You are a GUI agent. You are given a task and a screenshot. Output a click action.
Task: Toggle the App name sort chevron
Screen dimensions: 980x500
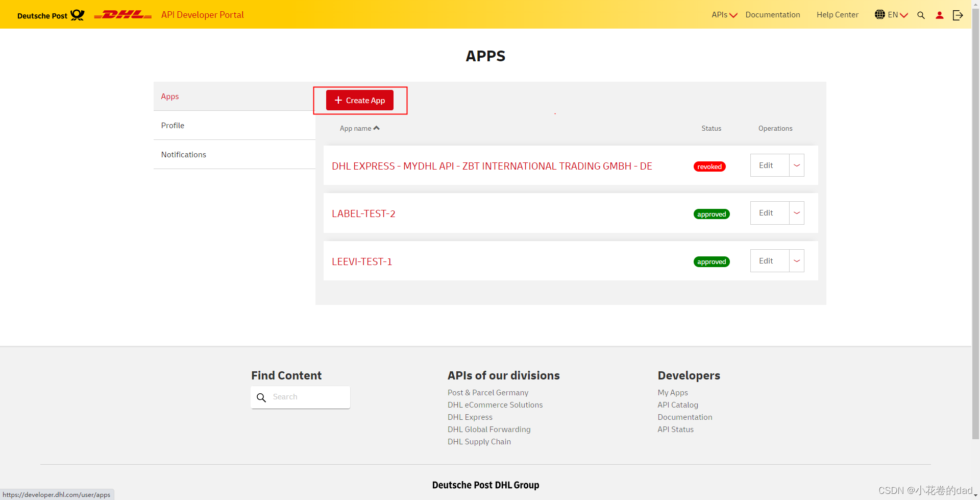[377, 128]
